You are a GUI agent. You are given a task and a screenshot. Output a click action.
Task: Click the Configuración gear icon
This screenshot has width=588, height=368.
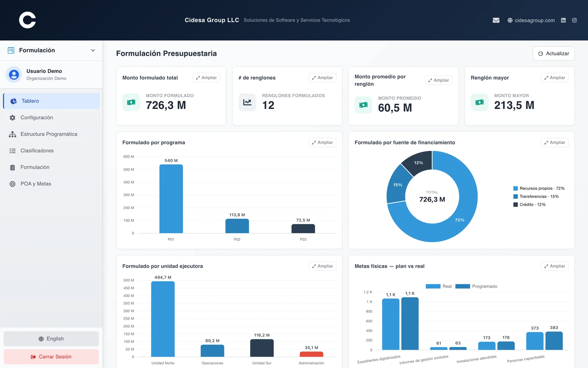tap(12, 118)
